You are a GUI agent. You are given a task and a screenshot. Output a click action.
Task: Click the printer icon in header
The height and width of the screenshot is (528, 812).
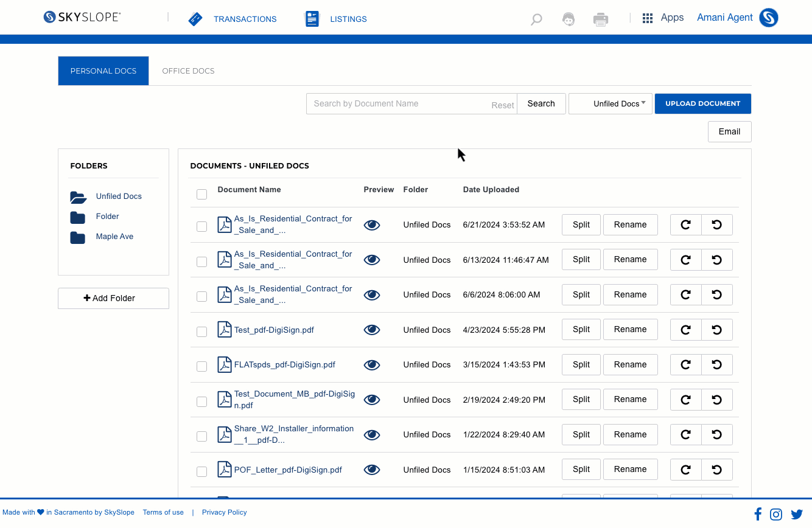click(x=601, y=19)
